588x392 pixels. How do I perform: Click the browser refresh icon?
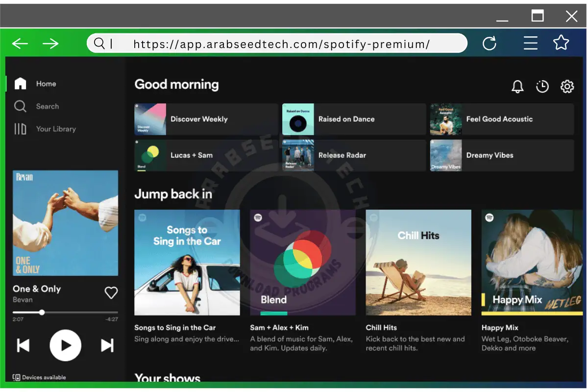(x=490, y=44)
